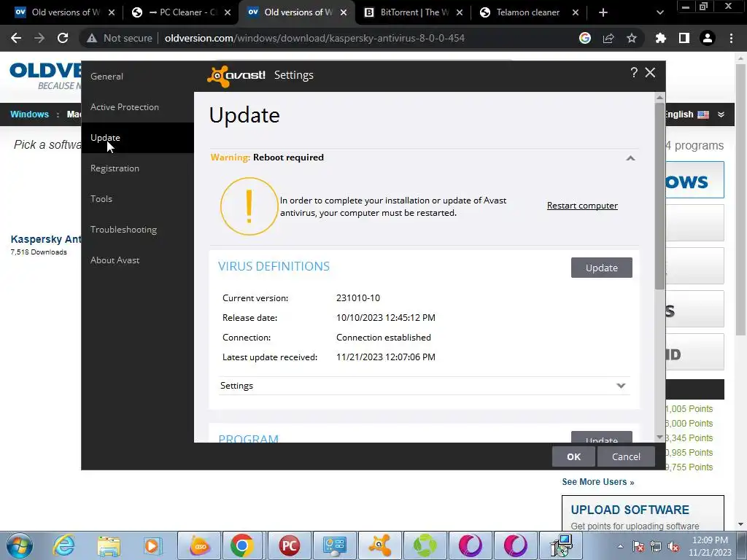Update the virus definitions

pos(602,268)
